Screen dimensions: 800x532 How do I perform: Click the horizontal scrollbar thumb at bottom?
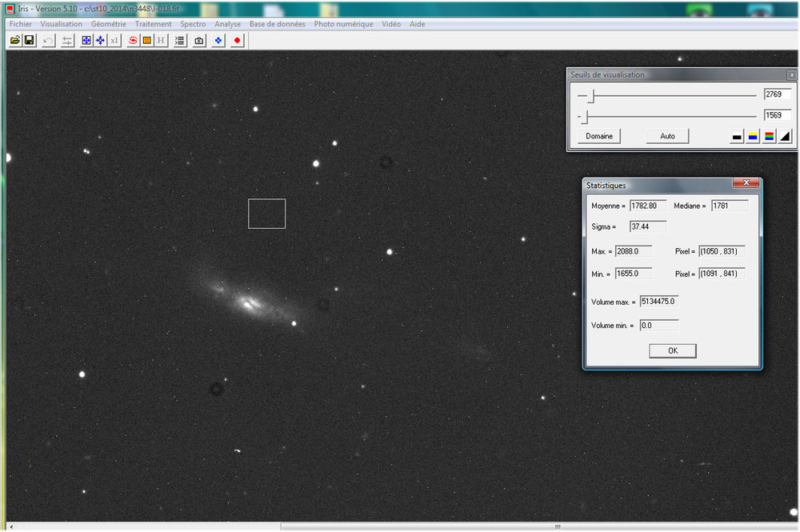538,527
